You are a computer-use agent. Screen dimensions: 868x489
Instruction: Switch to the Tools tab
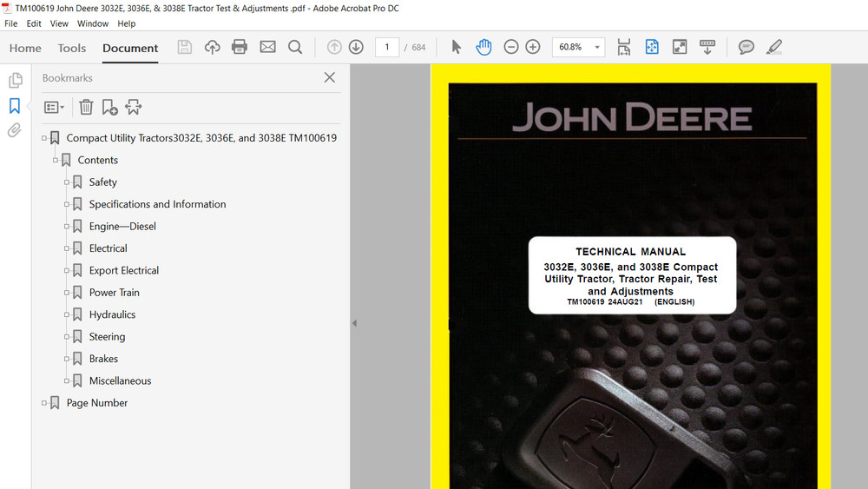pos(72,48)
